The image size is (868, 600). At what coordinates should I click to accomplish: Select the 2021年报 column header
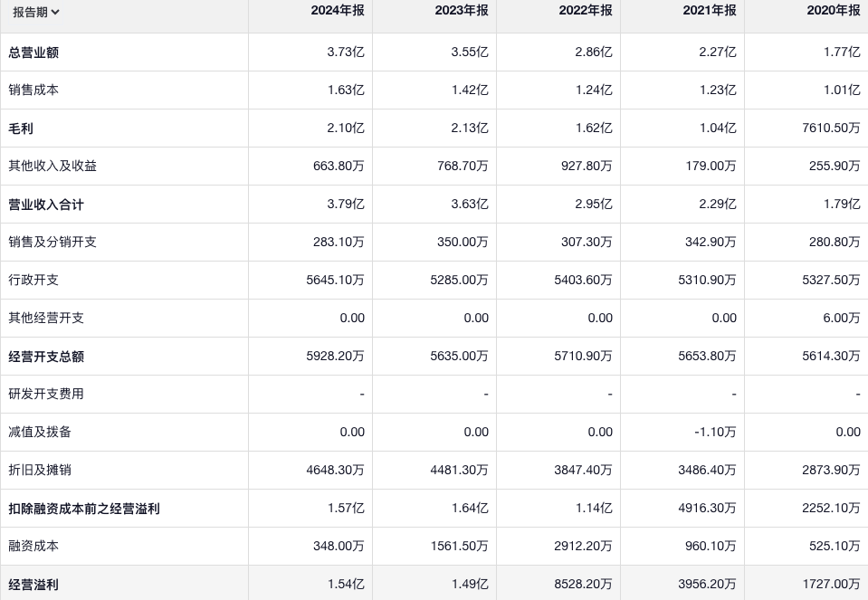pos(710,11)
